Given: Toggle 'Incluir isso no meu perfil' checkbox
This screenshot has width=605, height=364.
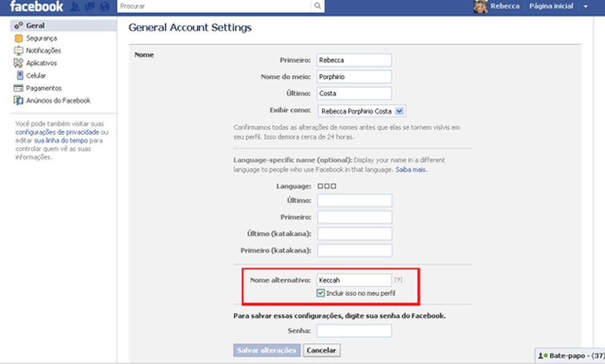Looking at the screenshot, I should point(321,293).
